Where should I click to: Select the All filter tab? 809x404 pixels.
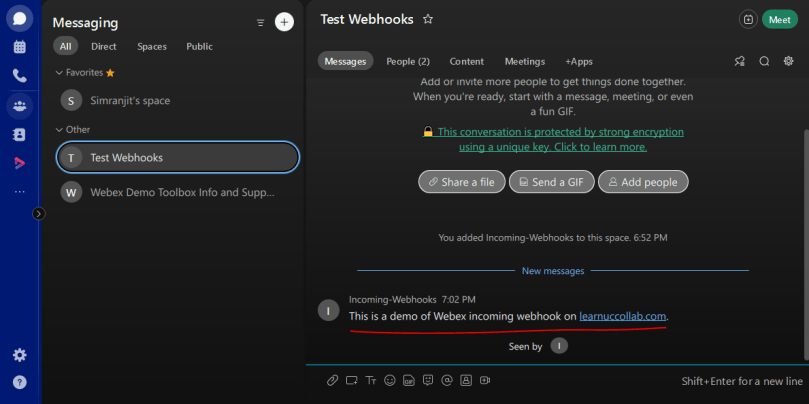pyautogui.click(x=66, y=46)
